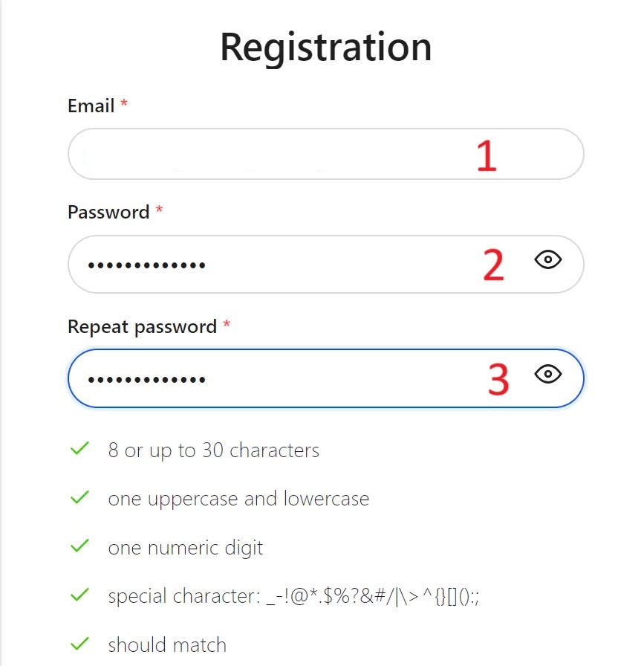Click the special character rule text
This screenshot has width=644, height=666.
click(x=293, y=596)
